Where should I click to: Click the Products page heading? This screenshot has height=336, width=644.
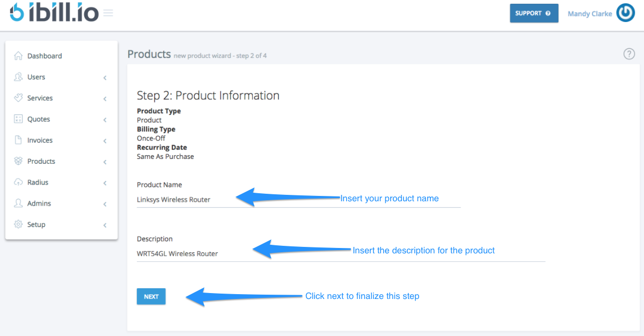149,54
